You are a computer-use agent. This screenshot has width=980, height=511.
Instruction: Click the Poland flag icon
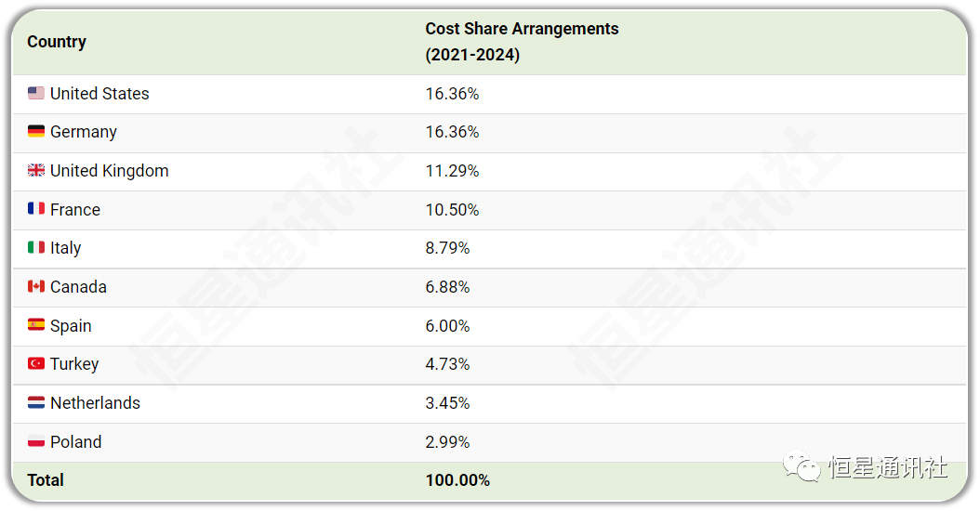tap(36, 441)
